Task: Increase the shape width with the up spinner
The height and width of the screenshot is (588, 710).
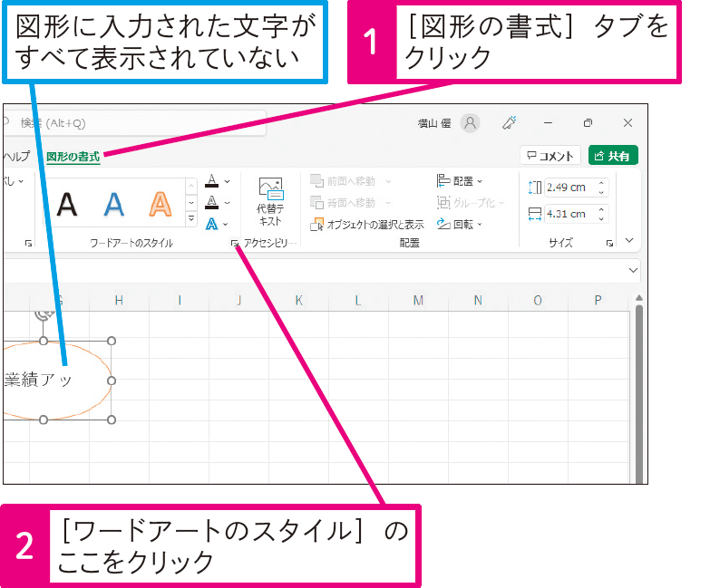Action: (601, 210)
